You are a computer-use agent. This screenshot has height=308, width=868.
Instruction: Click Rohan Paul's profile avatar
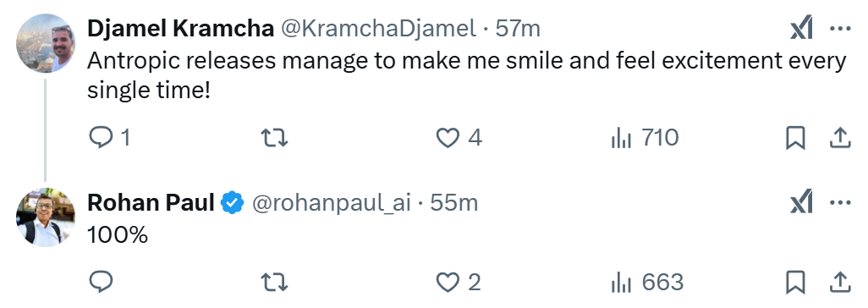[46, 217]
